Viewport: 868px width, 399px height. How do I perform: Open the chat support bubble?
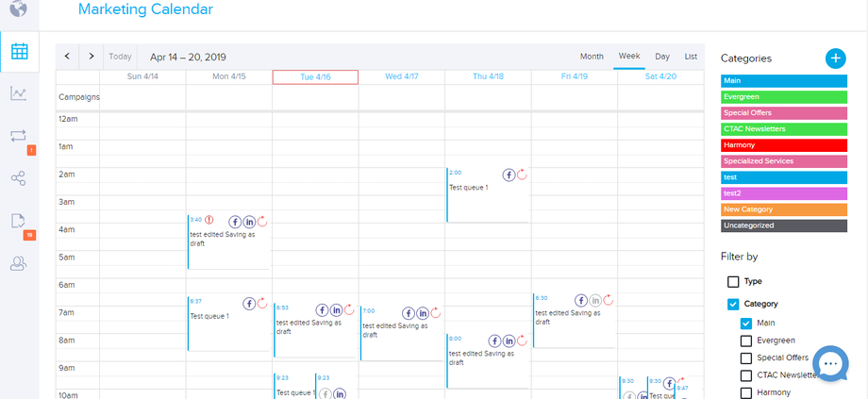tap(830, 363)
